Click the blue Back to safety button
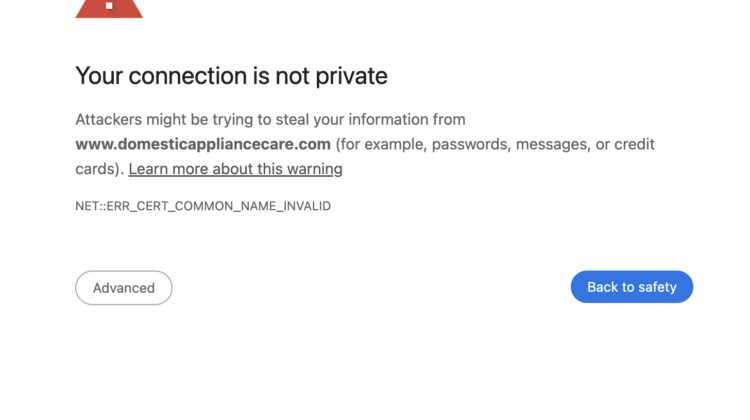 631,287
